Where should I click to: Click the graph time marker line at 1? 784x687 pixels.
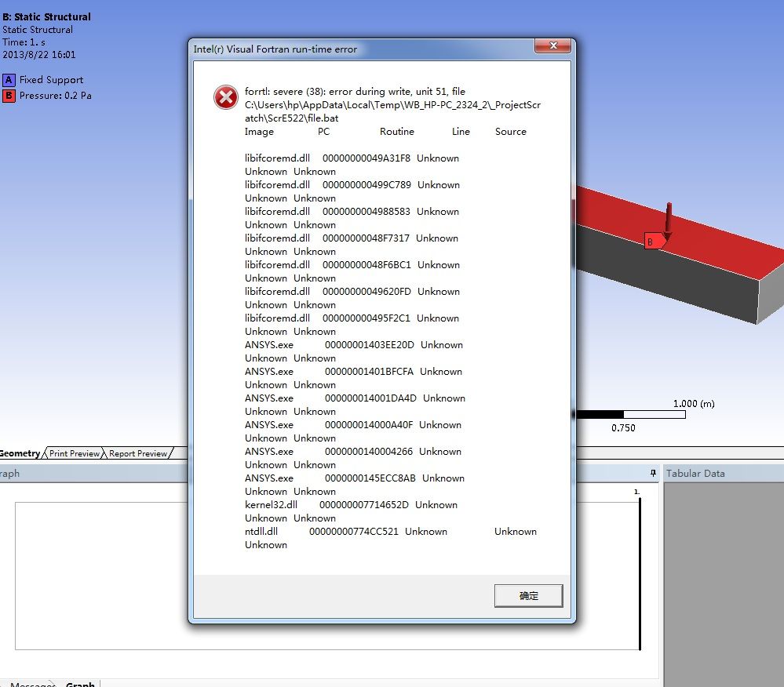640,572
